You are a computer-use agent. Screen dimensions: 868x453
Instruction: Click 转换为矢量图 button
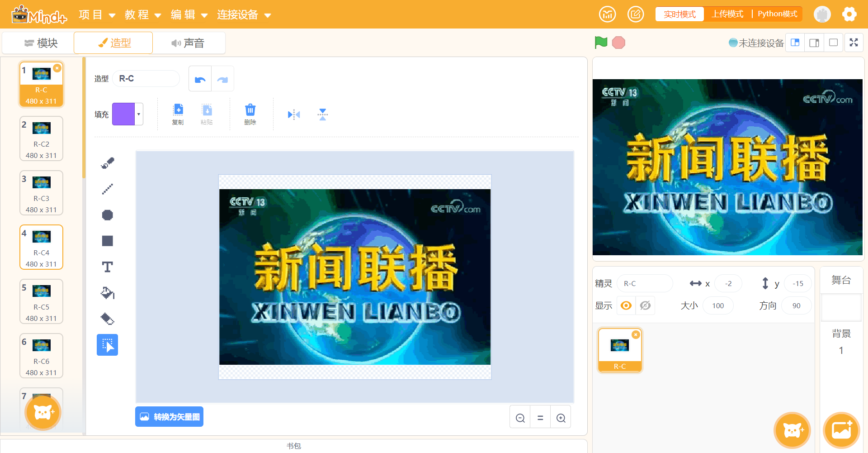coord(170,417)
